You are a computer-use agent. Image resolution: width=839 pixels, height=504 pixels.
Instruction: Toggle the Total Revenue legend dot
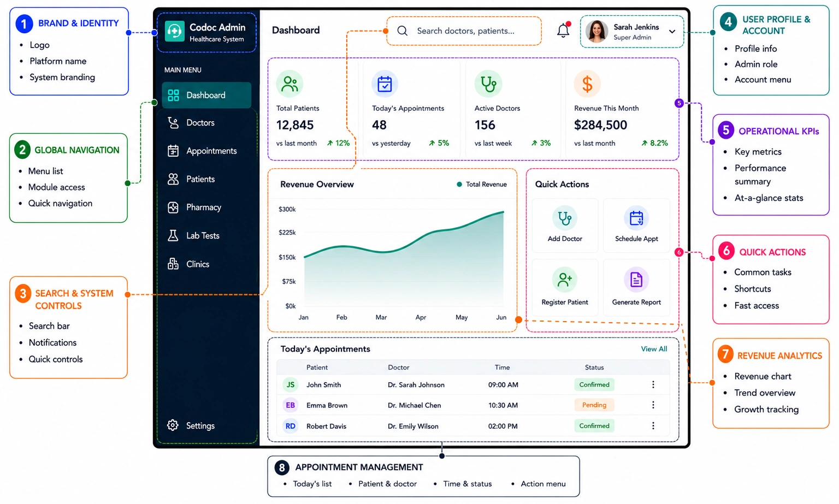pyautogui.click(x=459, y=185)
